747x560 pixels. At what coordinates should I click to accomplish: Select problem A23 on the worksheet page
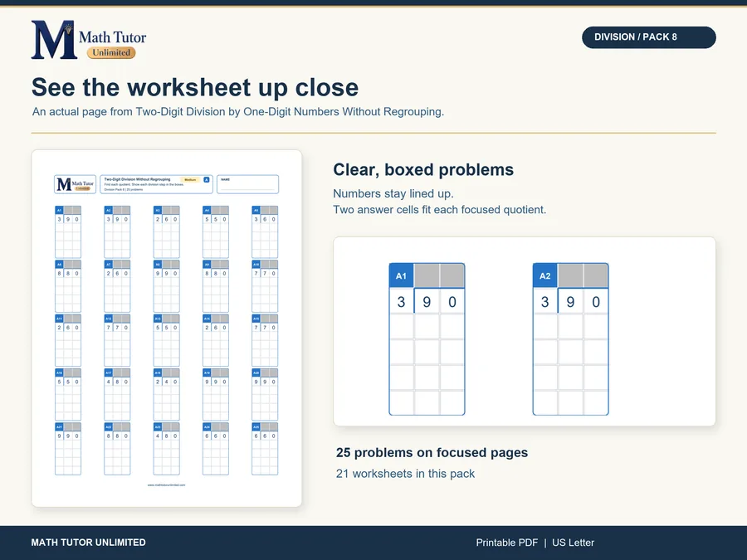166,449
